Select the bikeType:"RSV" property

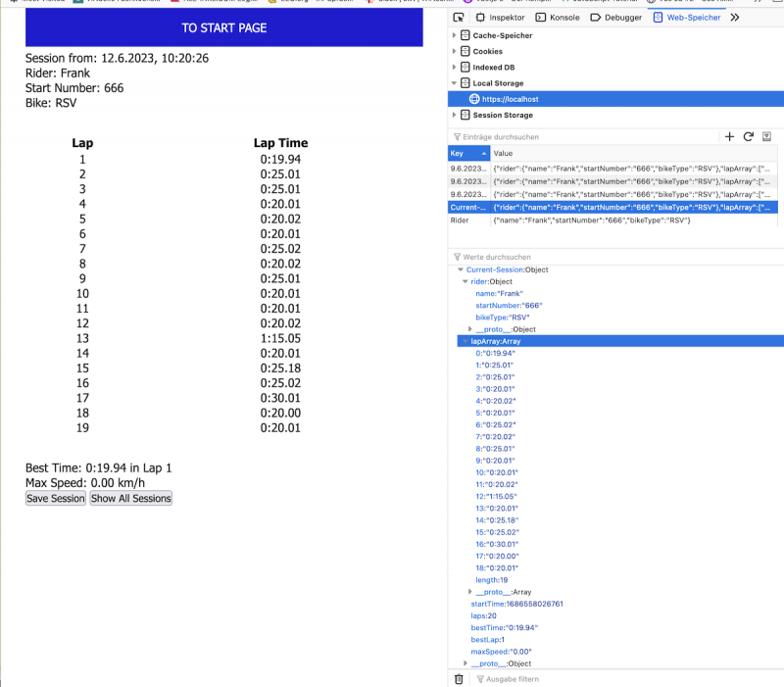pyautogui.click(x=502, y=318)
